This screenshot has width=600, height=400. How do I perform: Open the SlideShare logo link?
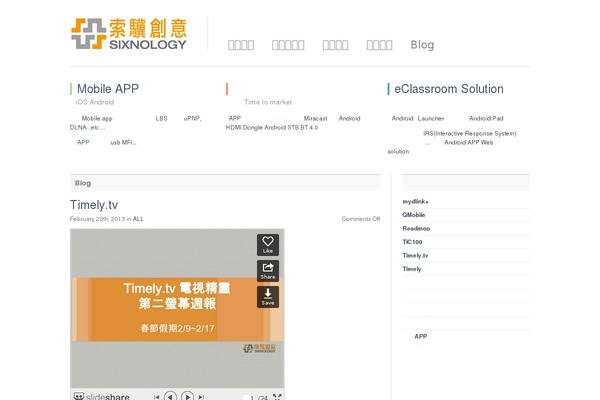click(101, 397)
